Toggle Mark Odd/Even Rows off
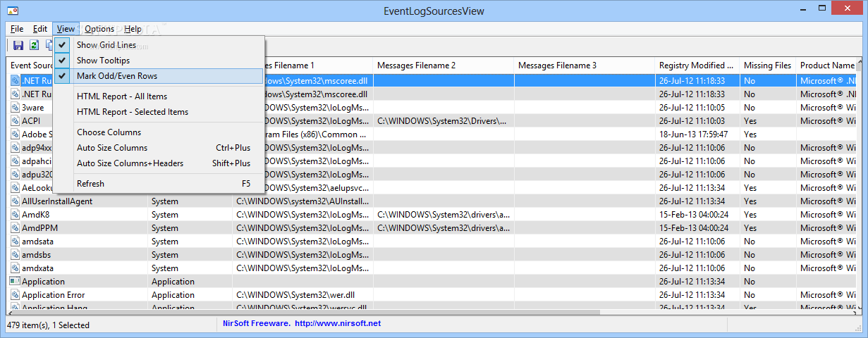Viewport: 868px width, 338px height. (159, 76)
